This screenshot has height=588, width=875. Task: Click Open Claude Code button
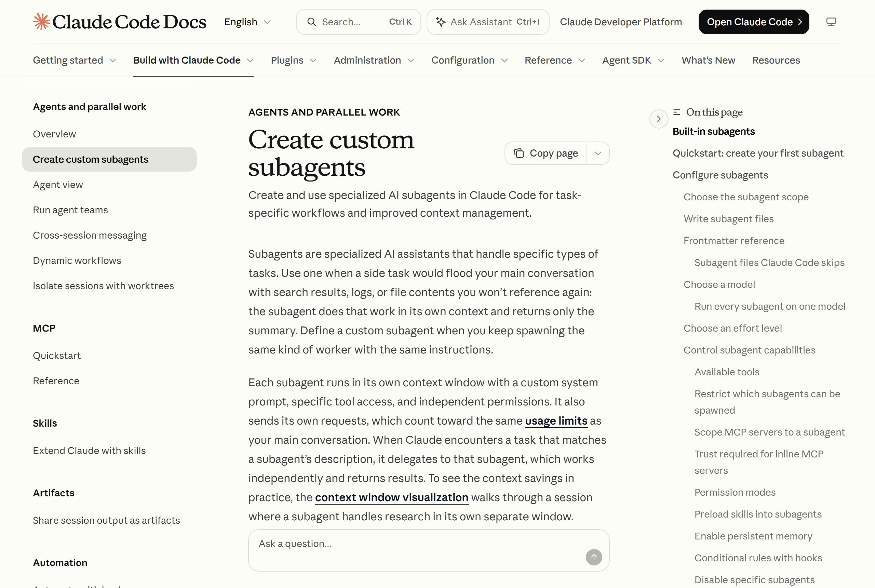(x=754, y=22)
